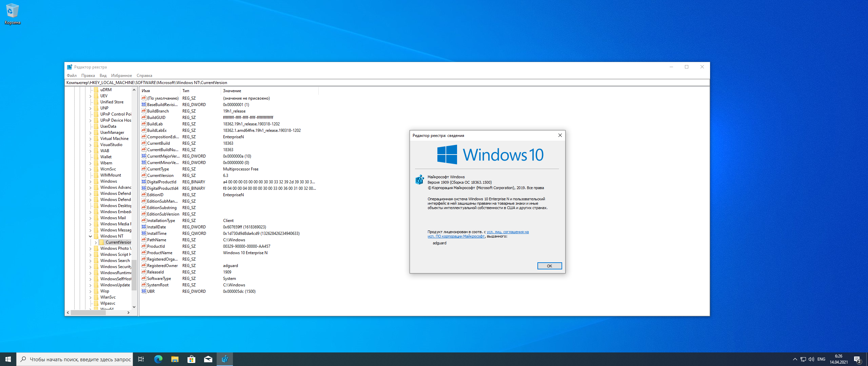Select the ProductName string value icon

click(144, 253)
